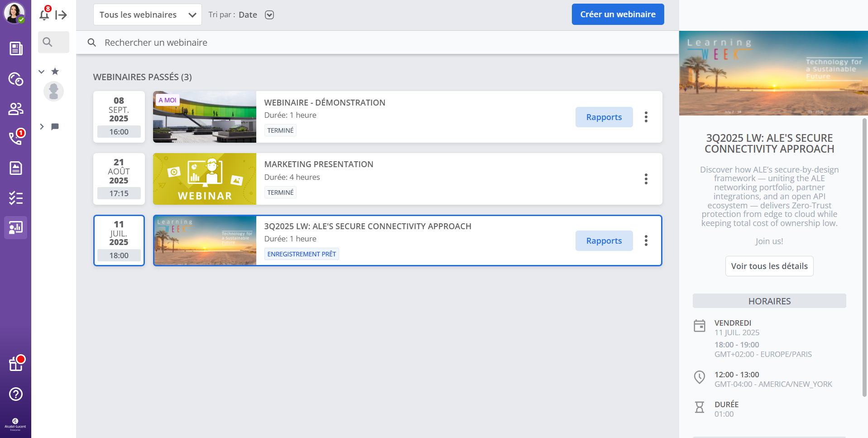Click the details panel vertical scrollbar
Viewport: 868px width, 438px height.
[x=865, y=258]
